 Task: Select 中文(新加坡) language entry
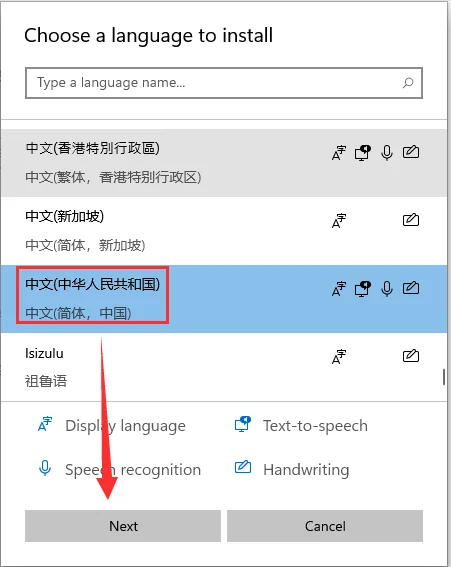click(224, 231)
